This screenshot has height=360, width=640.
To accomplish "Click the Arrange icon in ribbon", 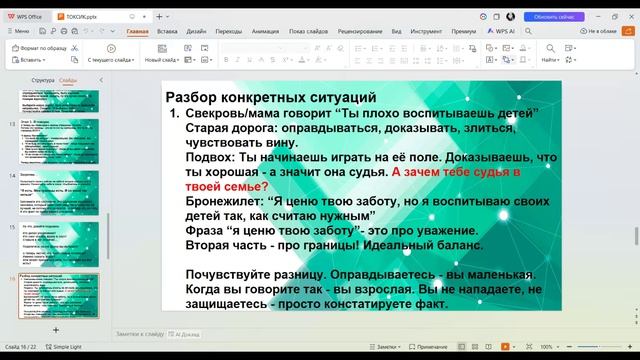I will (506, 60).
